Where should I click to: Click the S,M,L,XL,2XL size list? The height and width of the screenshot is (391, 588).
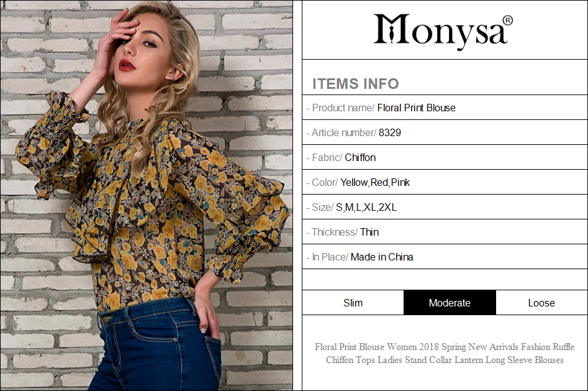pyautogui.click(x=366, y=208)
